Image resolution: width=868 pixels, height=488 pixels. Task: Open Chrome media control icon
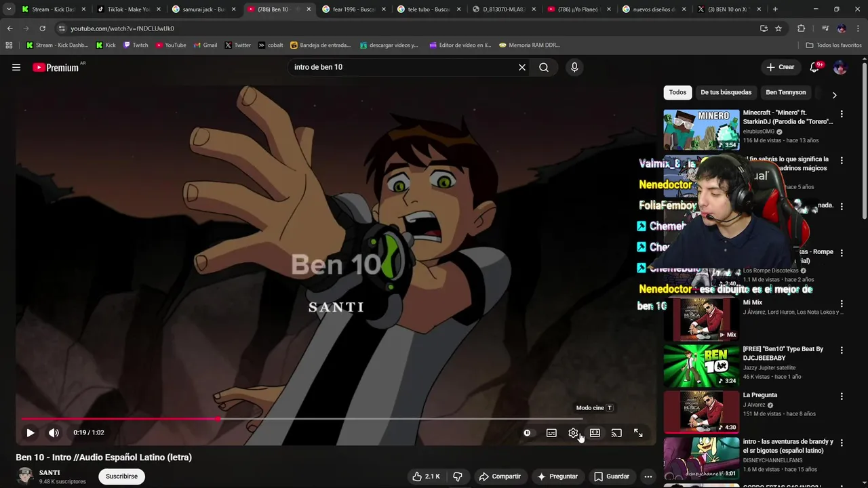pyautogui.click(x=825, y=28)
